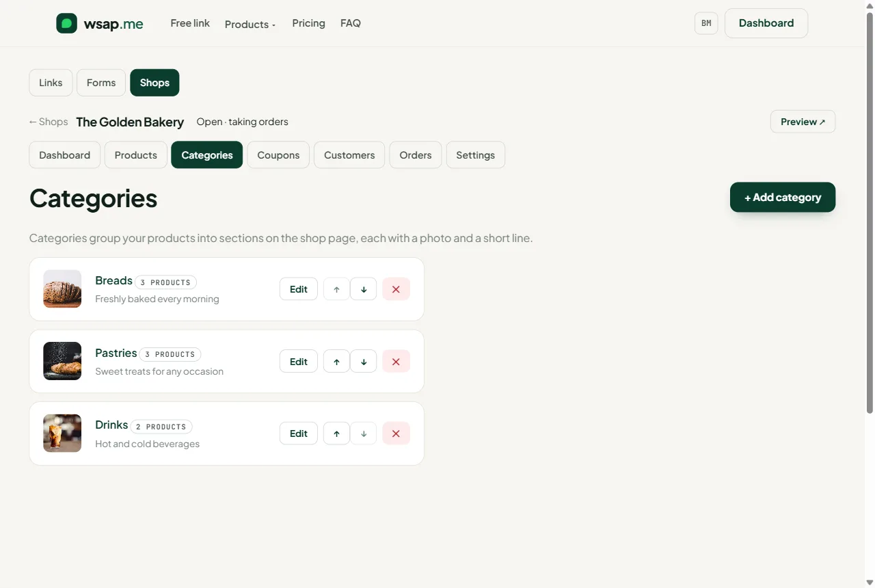The image size is (875, 588).
Task: Open the shop Preview link
Action: click(x=803, y=122)
